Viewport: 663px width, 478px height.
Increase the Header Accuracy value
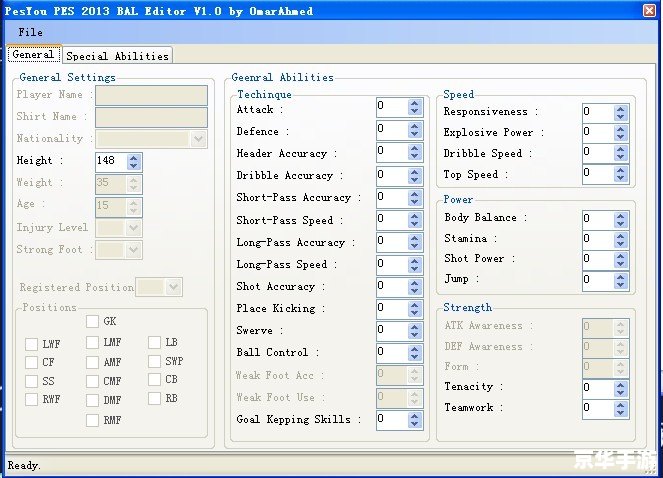click(415, 148)
